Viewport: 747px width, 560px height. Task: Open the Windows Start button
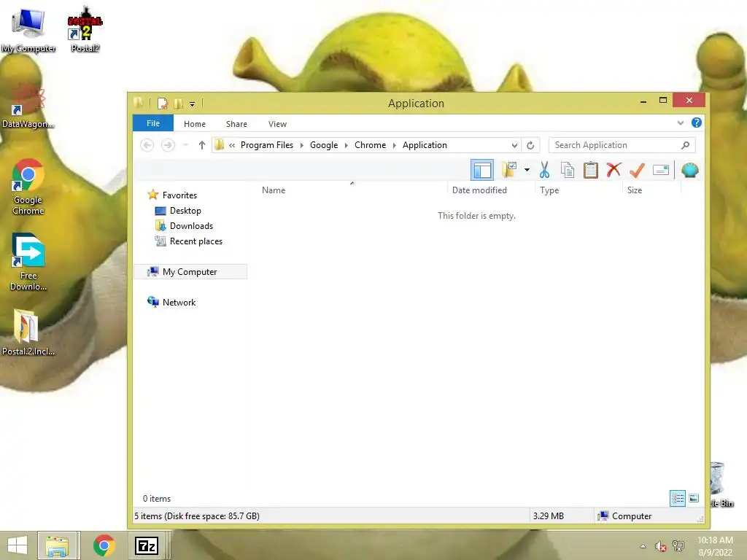point(18,545)
